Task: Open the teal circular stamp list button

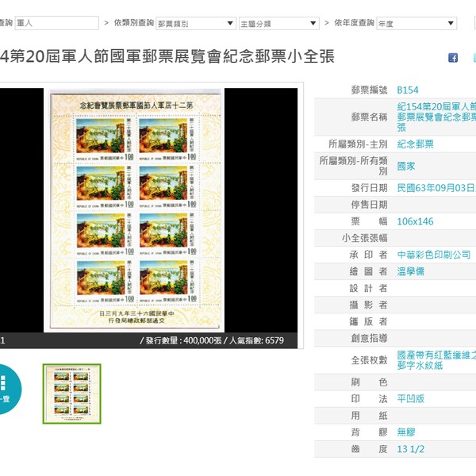Action: point(9,389)
